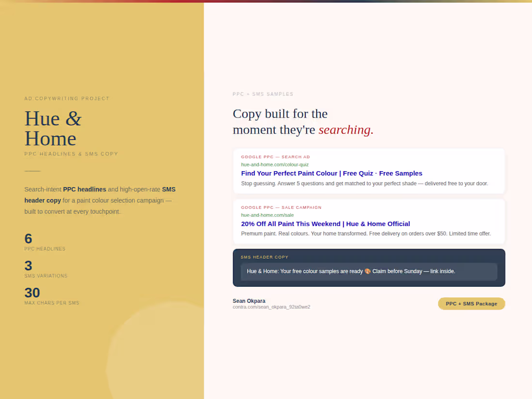Image resolution: width=532 pixels, height=399 pixels.
Task: Click the 'GOOGLE PPC — SALE CAMPAIGN' label
Action: tap(281, 207)
